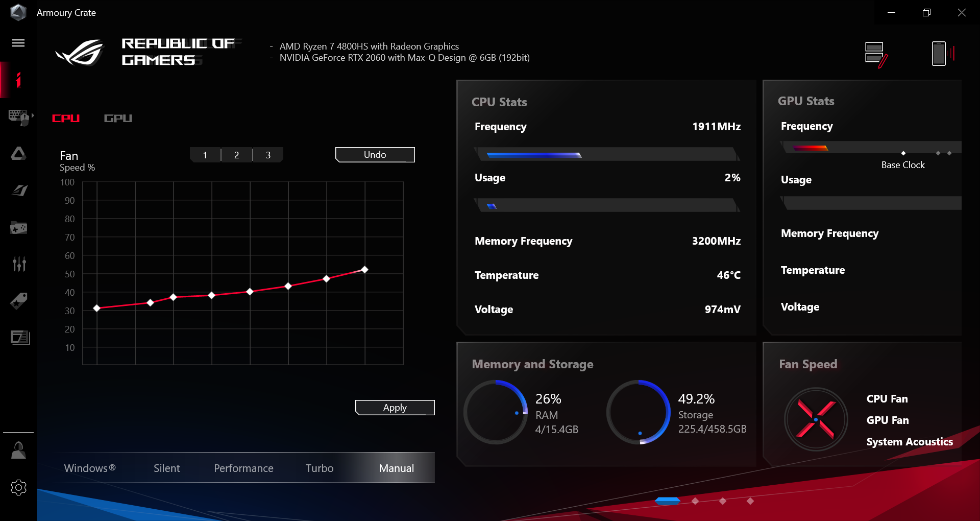Click the GPU Stats panel title
Viewport: 980px width, 521px height.
tap(806, 101)
